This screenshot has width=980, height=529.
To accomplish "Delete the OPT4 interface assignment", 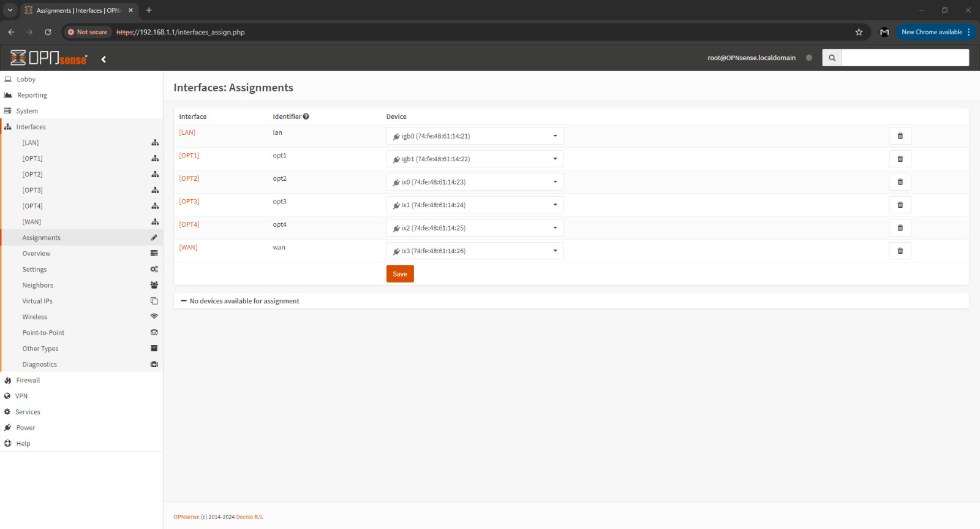I will coord(900,228).
